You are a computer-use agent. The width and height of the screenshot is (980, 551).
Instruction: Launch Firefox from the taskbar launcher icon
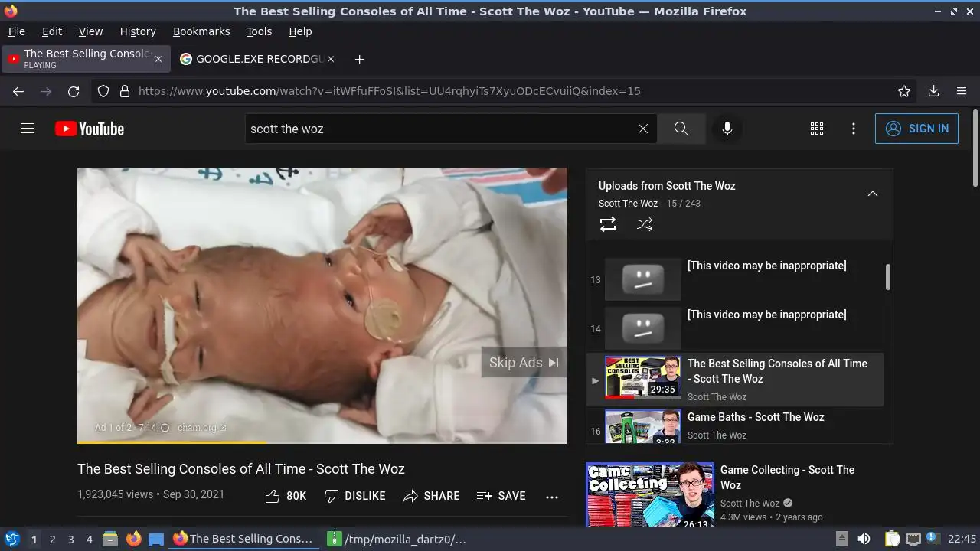click(133, 539)
